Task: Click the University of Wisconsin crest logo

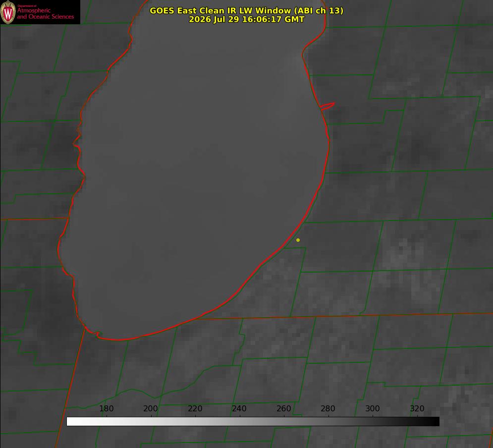Action: 8,12
